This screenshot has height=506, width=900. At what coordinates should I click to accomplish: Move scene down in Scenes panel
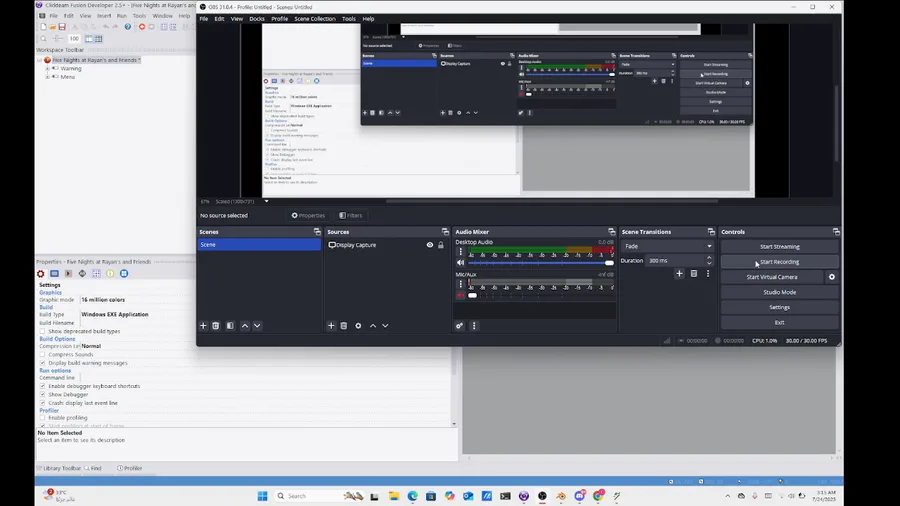click(x=257, y=326)
